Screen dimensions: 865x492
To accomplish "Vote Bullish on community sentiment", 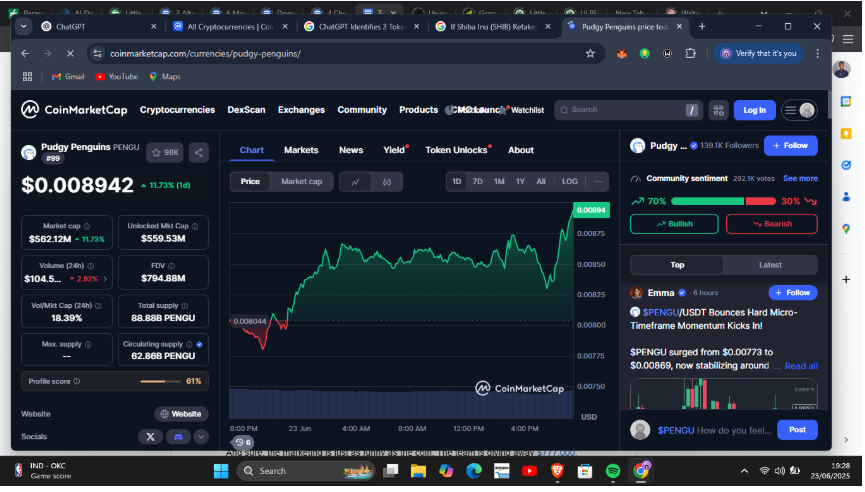I will pos(674,224).
